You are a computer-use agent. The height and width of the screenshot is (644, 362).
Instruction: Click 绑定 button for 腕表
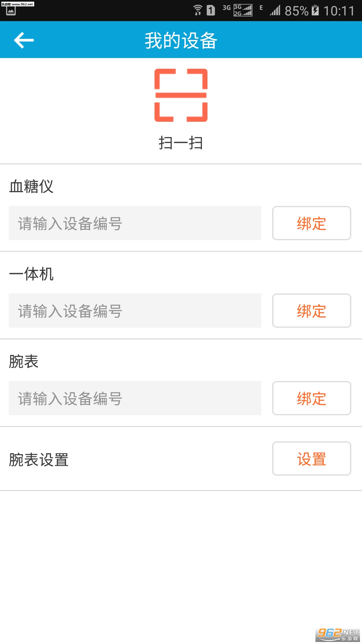(311, 398)
